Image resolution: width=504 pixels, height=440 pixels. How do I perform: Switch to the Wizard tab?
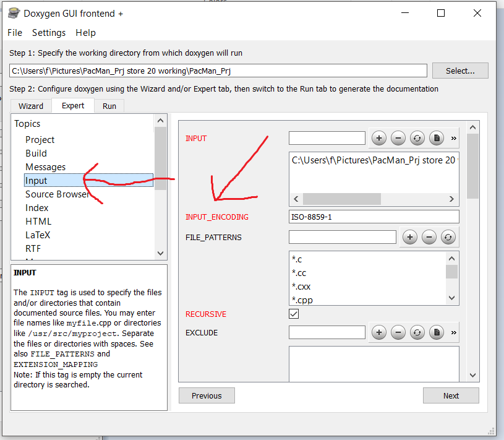coord(31,106)
